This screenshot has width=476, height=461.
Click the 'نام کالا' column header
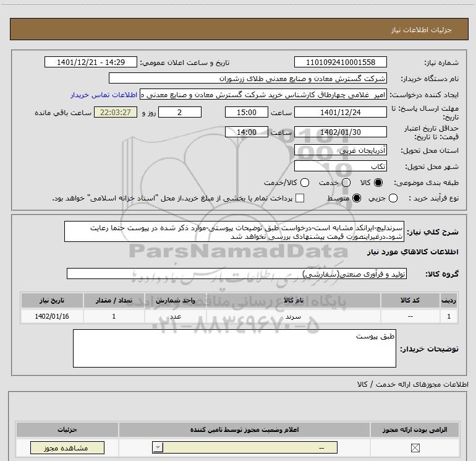tap(293, 300)
